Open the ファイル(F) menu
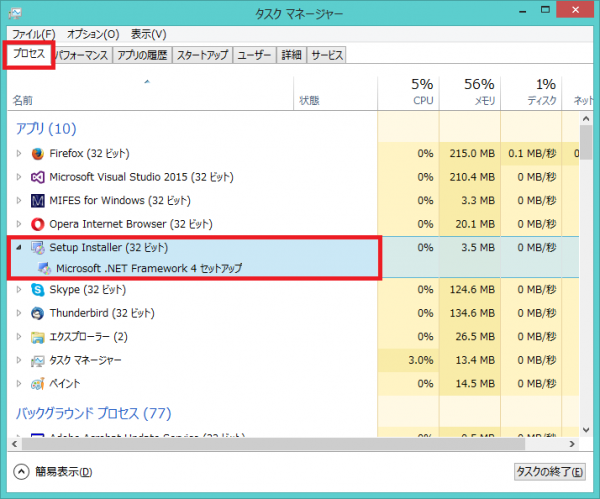The width and height of the screenshot is (600, 499). point(33,34)
